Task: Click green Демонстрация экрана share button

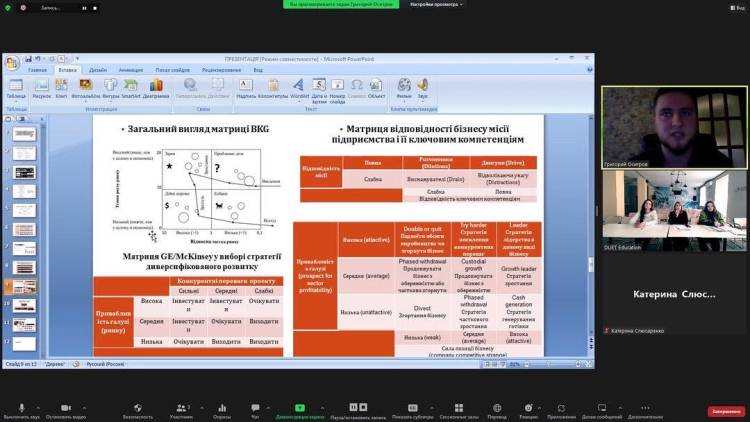Action: [x=298, y=410]
